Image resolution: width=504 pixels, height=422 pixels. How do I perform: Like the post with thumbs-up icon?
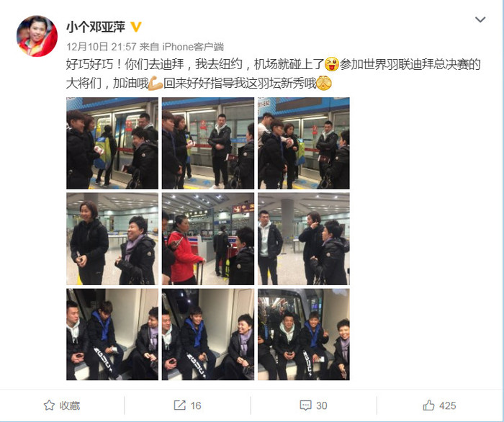429,405
